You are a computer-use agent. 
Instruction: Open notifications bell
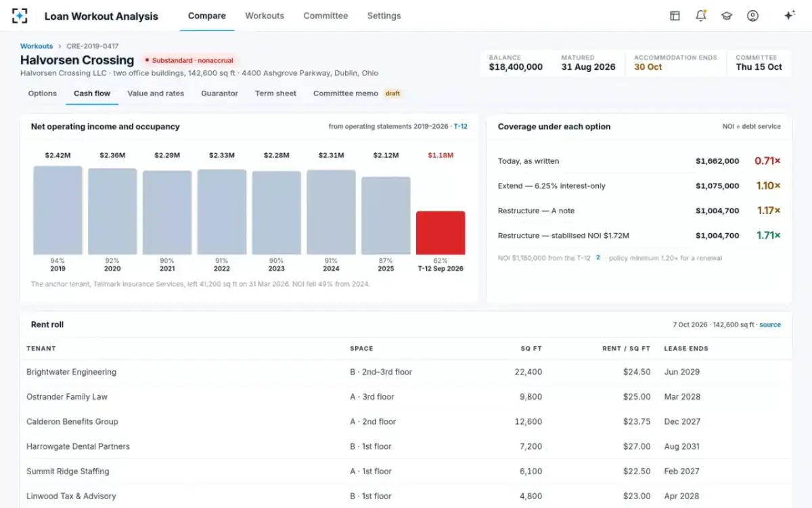click(x=700, y=16)
